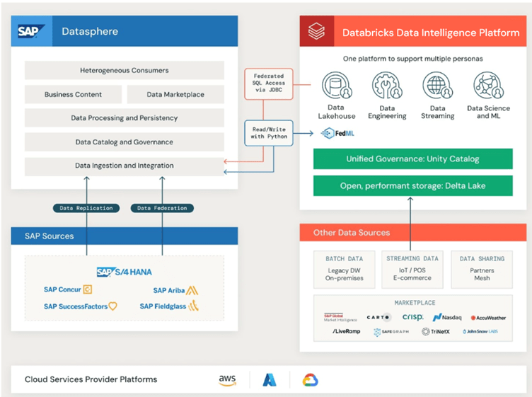Click the AWS cloud provider logo
532x397 pixels.
(x=227, y=380)
